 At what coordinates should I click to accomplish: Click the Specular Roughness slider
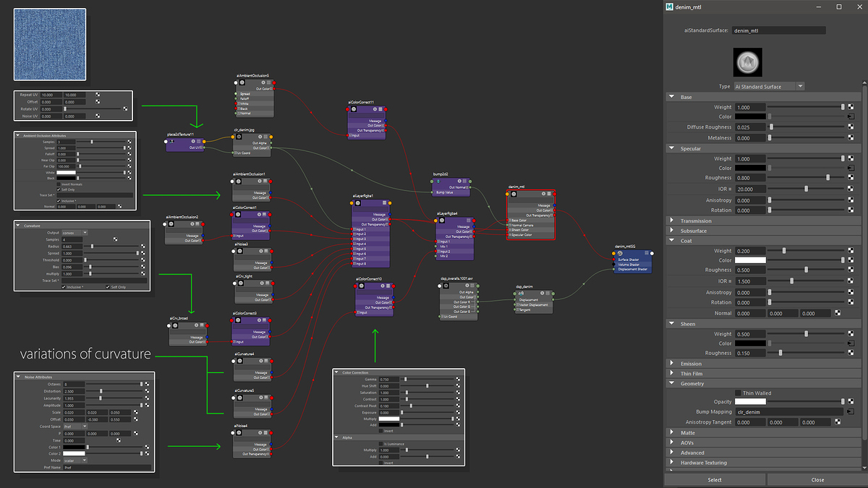(x=807, y=178)
